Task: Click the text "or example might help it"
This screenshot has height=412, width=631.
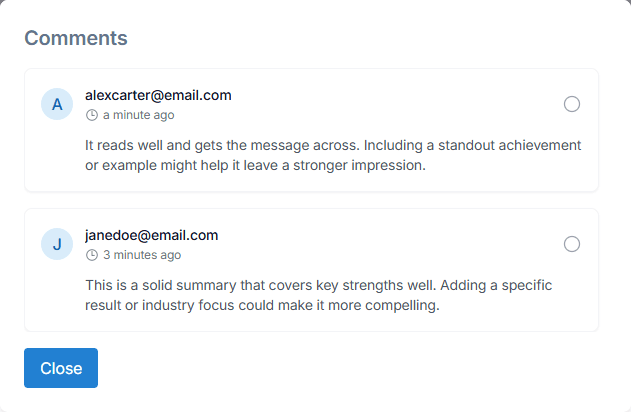Action: (162, 165)
